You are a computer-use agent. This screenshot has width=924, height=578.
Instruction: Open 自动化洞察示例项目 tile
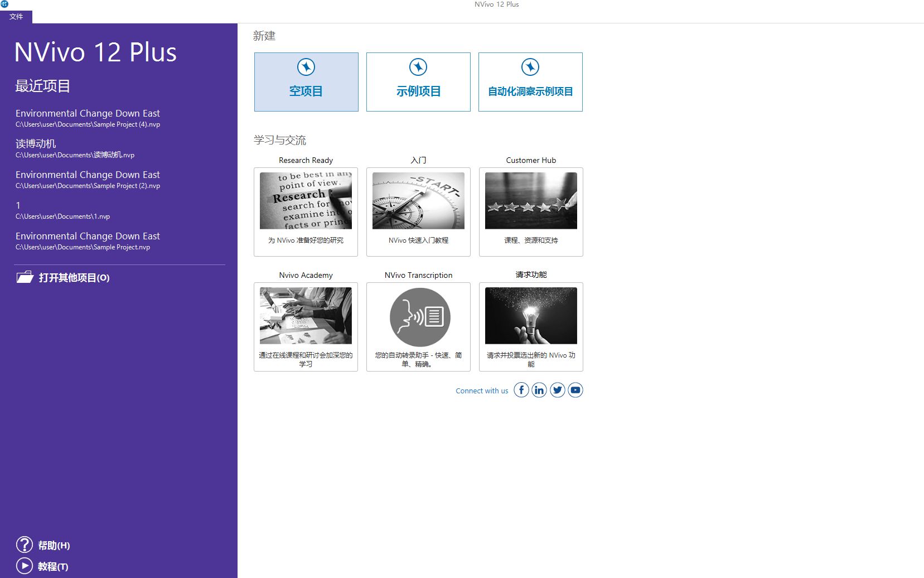[x=530, y=82]
